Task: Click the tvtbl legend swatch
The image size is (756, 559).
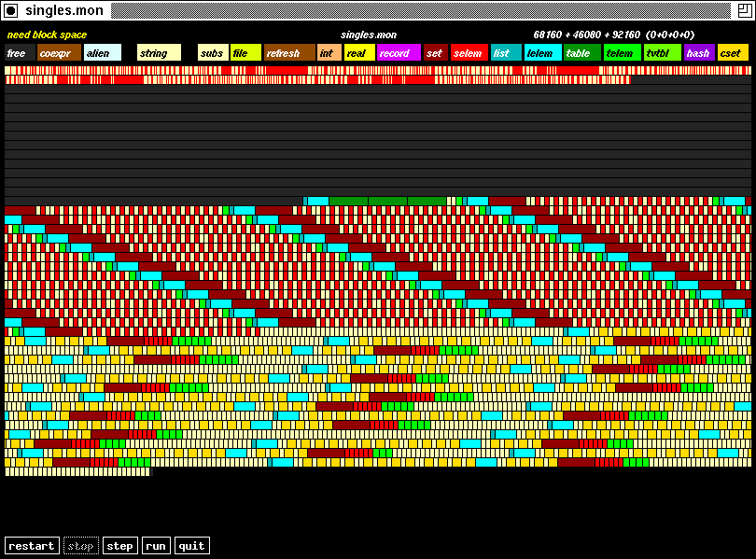Action: tap(662, 53)
